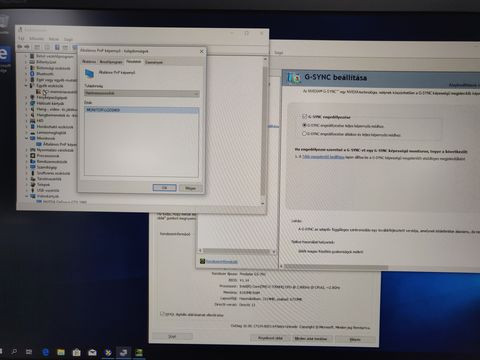Viewport: 480px width, 360px height.
Task: Collapse the Videokártyák tree node
Action: point(27,196)
